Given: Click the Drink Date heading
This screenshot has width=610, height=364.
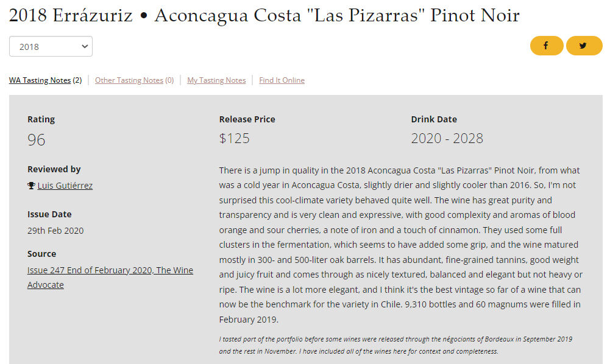Looking at the screenshot, I should [x=433, y=119].
